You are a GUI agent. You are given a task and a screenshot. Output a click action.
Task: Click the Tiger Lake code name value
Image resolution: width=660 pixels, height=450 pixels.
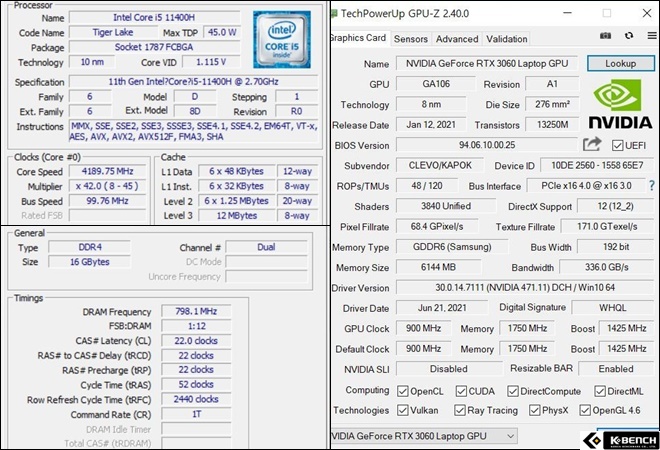[113, 32]
